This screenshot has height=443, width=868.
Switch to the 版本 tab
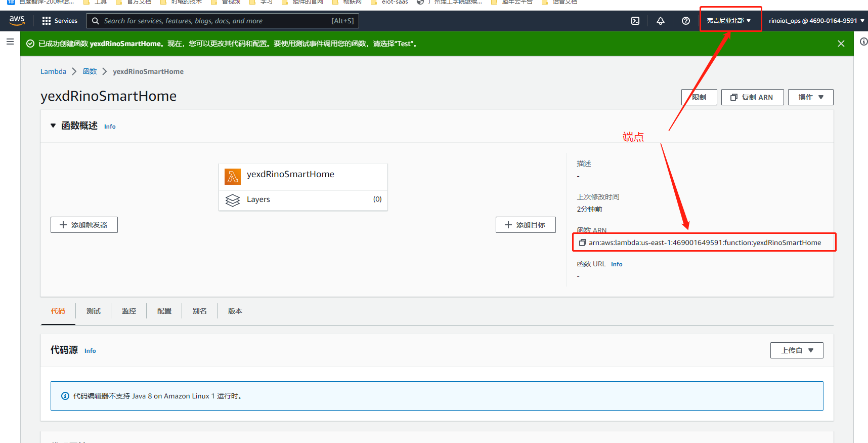point(235,311)
